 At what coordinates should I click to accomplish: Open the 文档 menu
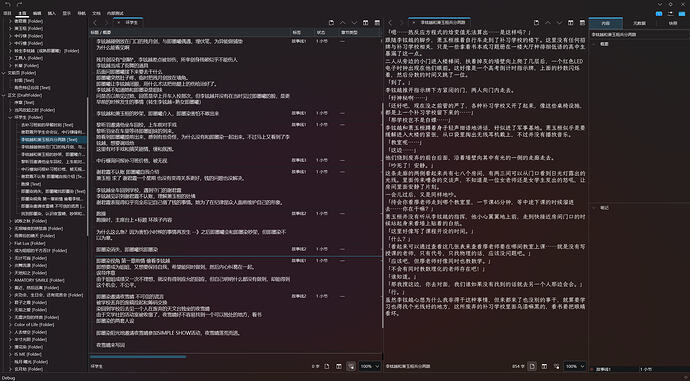click(96, 13)
